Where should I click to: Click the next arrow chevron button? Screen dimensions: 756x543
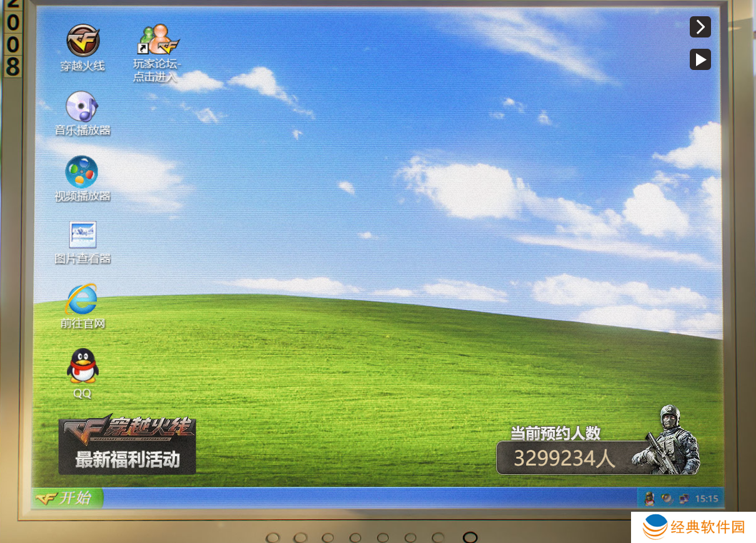[700, 27]
